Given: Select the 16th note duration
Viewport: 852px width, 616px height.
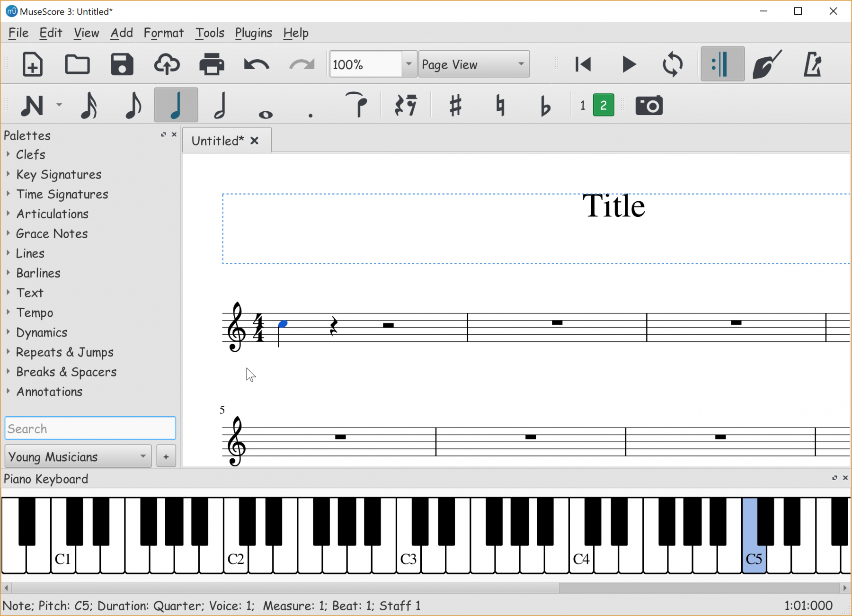Looking at the screenshot, I should point(89,105).
